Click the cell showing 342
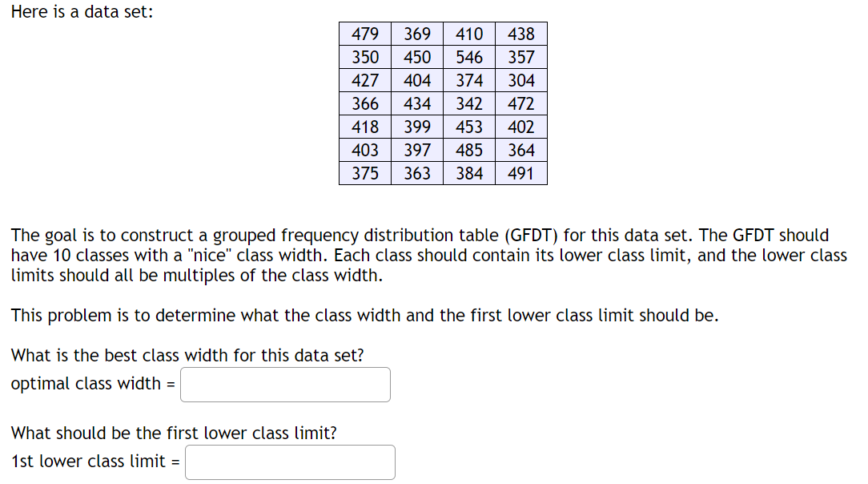This screenshot has width=868, height=484. (x=469, y=103)
